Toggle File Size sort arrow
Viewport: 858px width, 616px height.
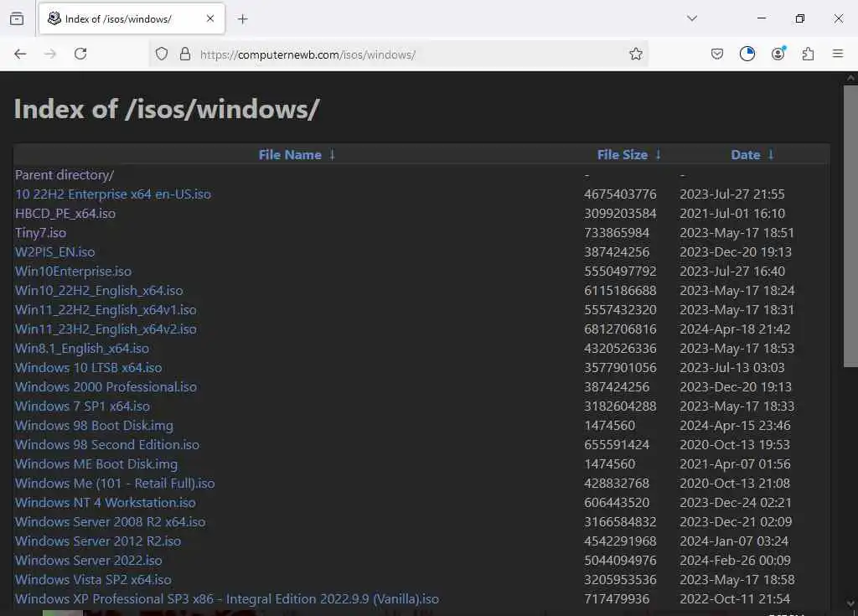point(659,155)
